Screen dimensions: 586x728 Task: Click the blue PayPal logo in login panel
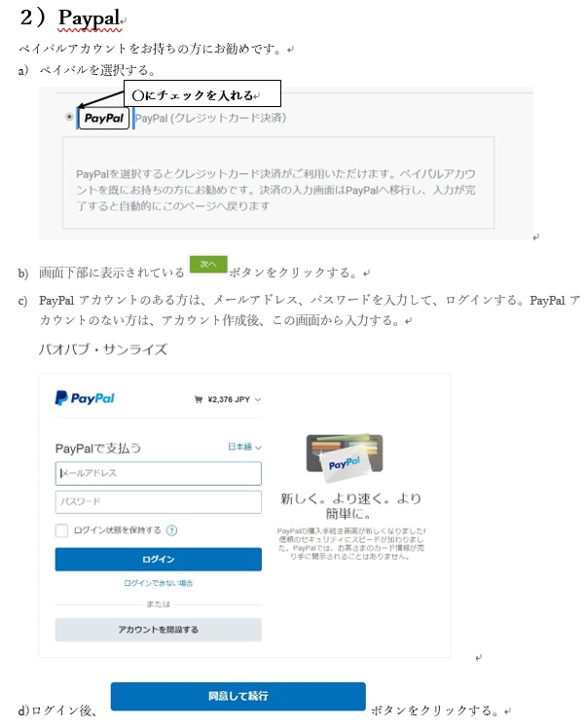(85, 398)
